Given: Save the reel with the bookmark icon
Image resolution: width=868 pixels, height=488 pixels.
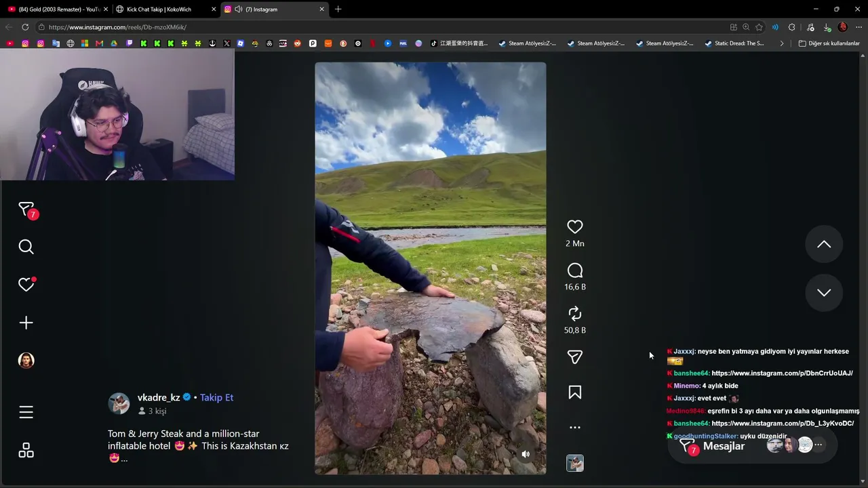Looking at the screenshot, I should pos(574,392).
